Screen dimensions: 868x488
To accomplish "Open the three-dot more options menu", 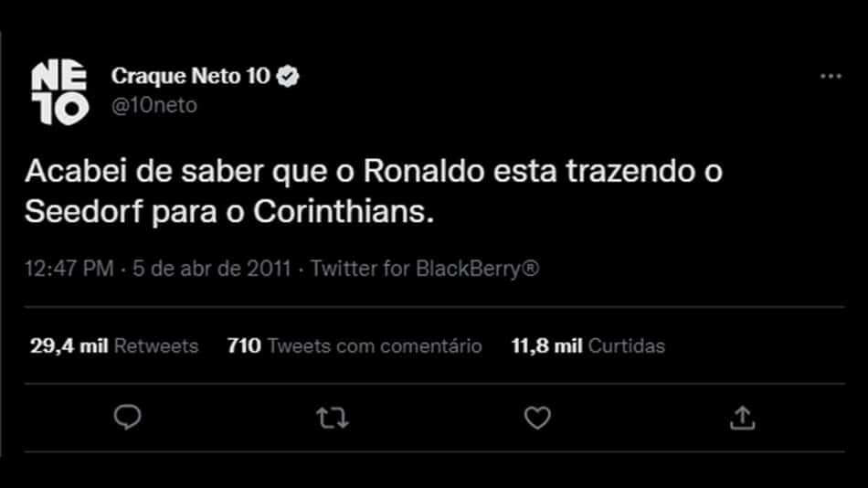I will pos(831,77).
